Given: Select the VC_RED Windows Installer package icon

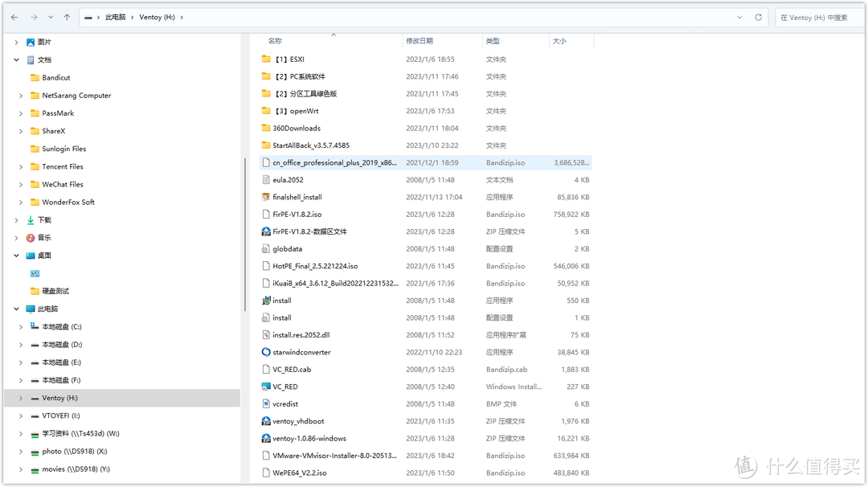Looking at the screenshot, I should click(x=266, y=386).
